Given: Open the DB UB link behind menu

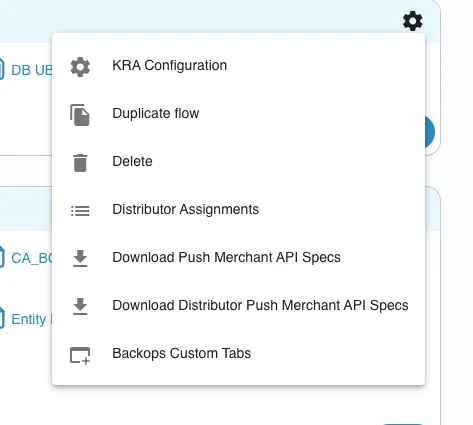Looking at the screenshot, I should tap(32, 70).
